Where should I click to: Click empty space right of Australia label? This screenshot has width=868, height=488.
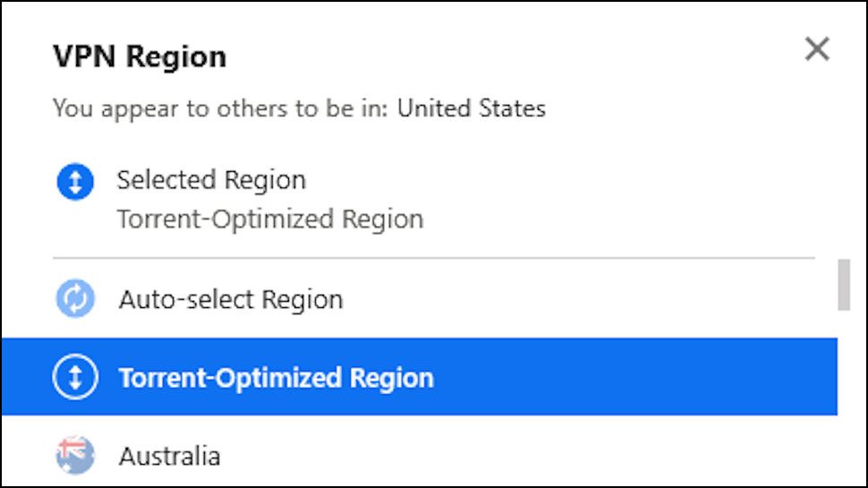click(x=537, y=456)
